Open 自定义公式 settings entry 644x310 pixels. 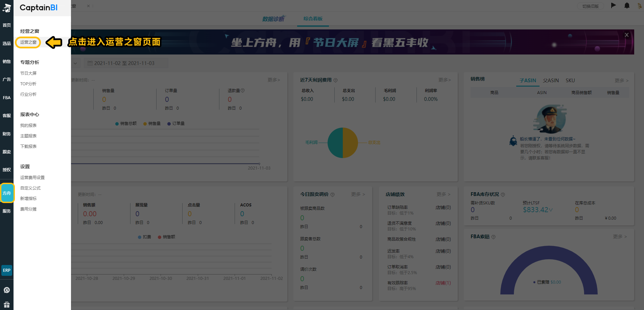(30, 188)
